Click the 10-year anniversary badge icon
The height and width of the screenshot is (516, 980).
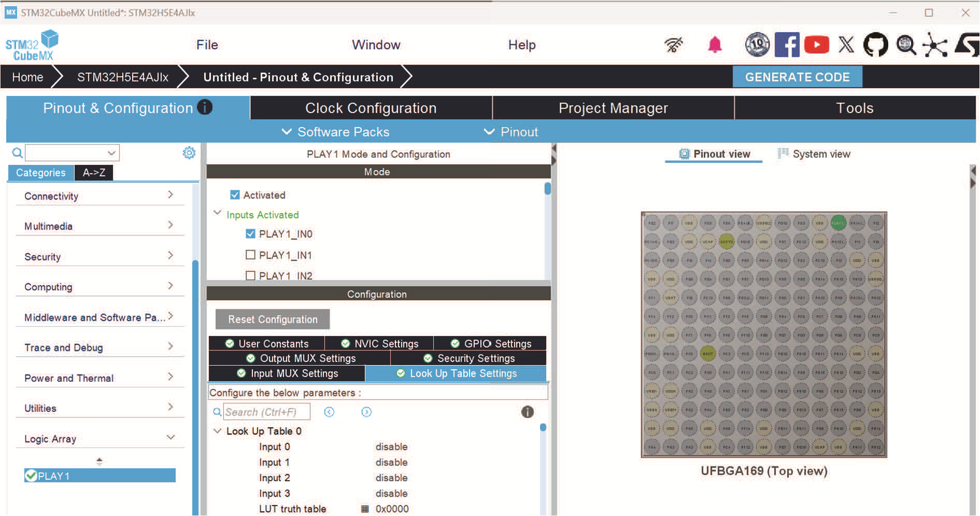click(x=757, y=45)
